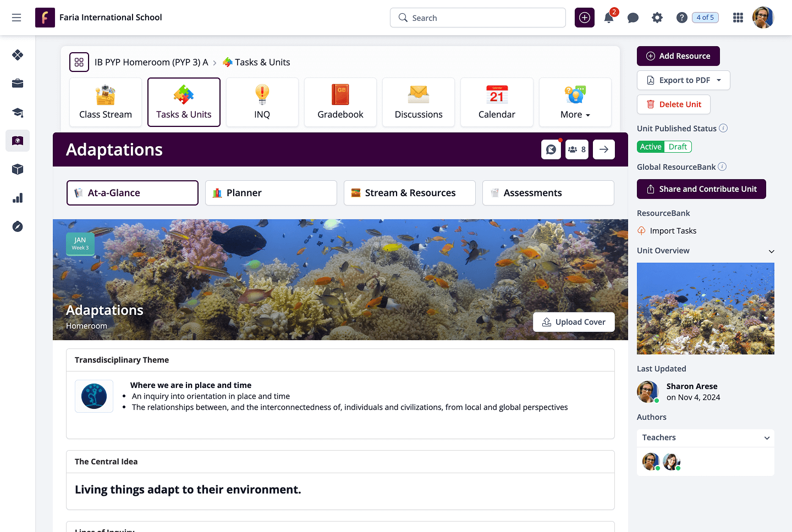Collapse the Unit Overview section
The height and width of the screenshot is (532, 792).
[771, 251]
